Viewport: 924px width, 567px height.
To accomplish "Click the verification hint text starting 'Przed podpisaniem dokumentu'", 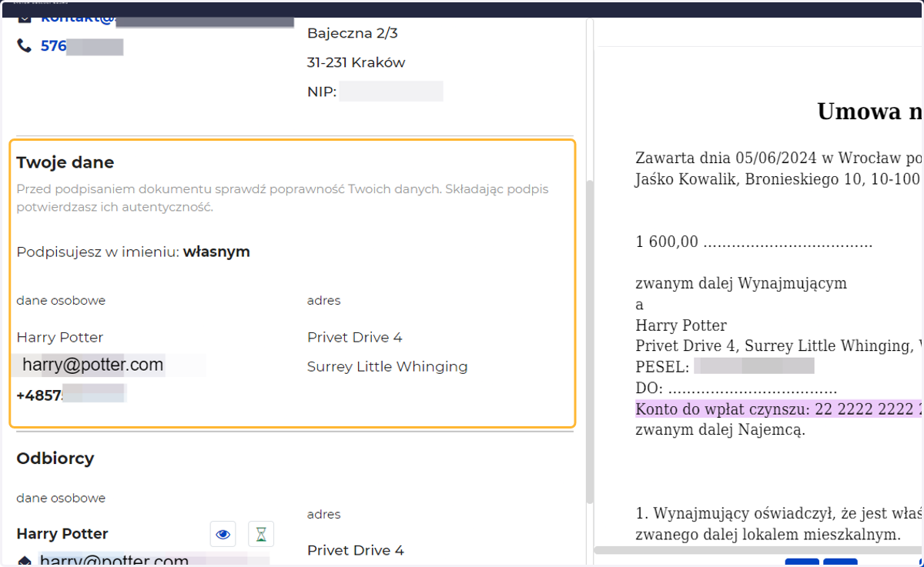I will tap(283, 198).
